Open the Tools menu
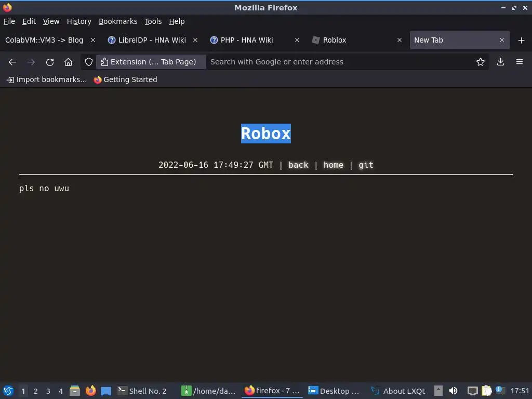Image resolution: width=532 pixels, height=399 pixels. pyautogui.click(x=153, y=21)
